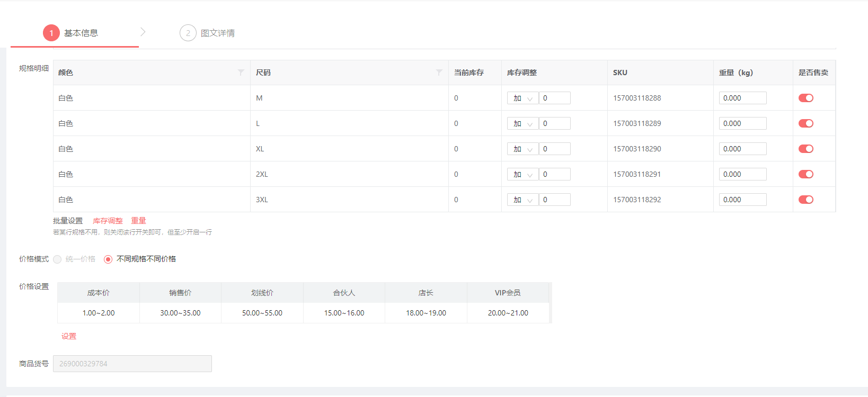This screenshot has width=868, height=397.
Task: Expand stock adjust dropdown for size L
Action: tap(522, 123)
